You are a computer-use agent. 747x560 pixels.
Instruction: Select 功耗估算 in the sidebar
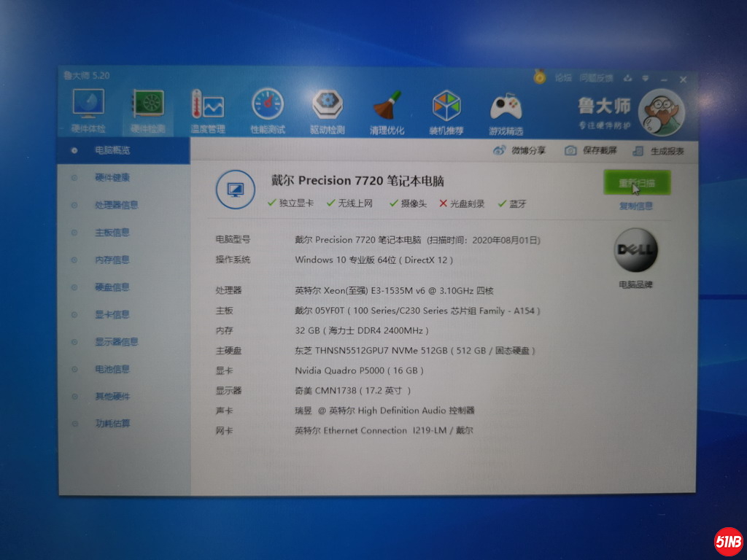(124, 424)
